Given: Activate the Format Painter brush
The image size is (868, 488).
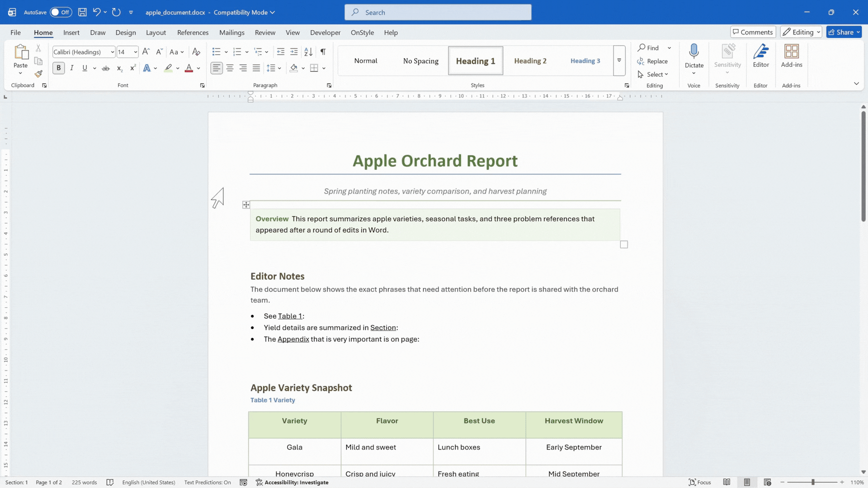Looking at the screenshot, I should click(38, 74).
